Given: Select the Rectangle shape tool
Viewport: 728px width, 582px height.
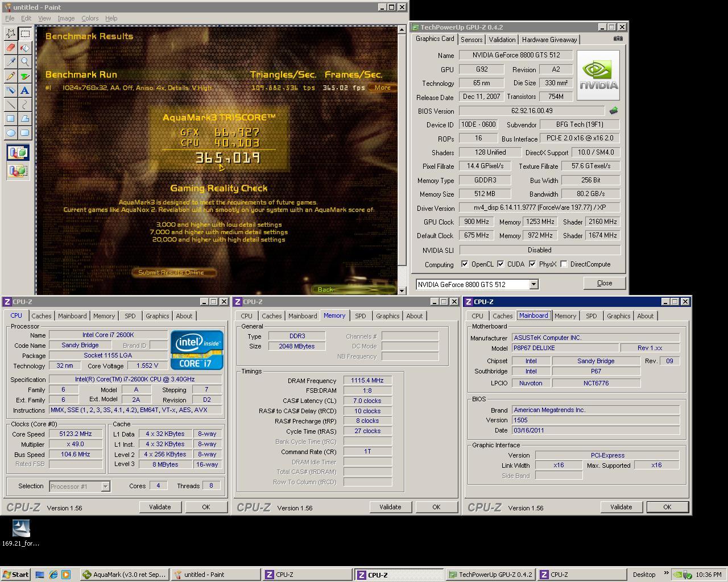Looking at the screenshot, I should click(x=10, y=119).
